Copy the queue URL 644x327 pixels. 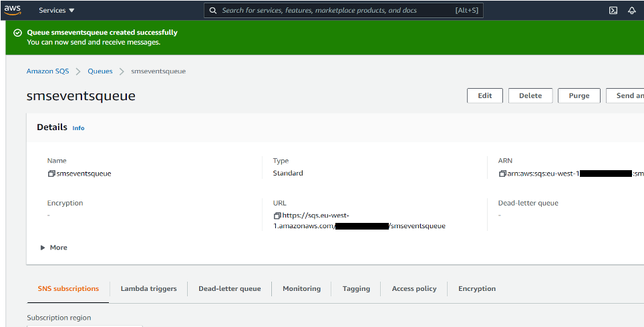pos(277,216)
